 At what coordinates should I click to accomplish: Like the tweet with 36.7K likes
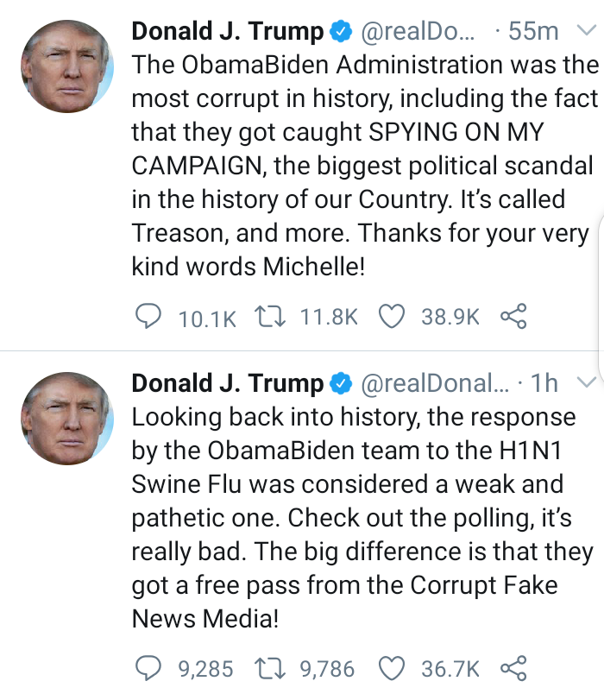393,668
